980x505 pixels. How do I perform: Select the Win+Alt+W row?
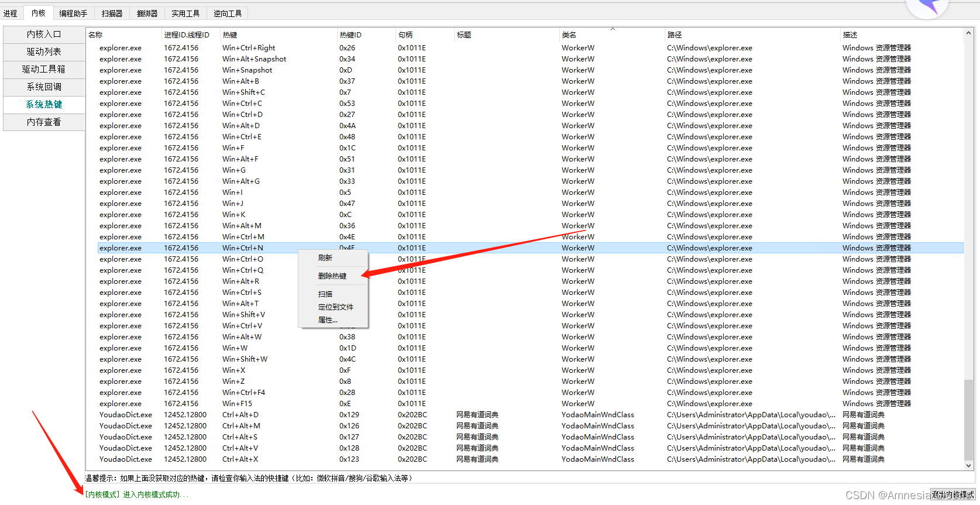pyautogui.click(x=530, y=337)
